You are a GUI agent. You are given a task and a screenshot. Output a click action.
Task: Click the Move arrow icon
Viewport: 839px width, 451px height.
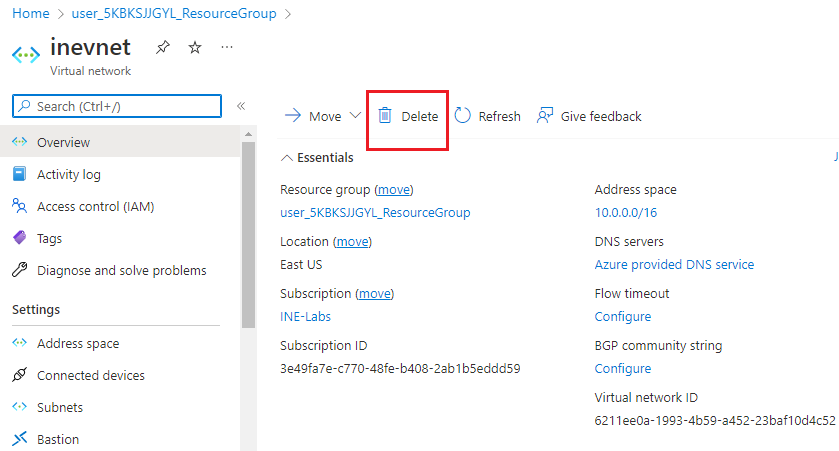click(293, 116)
